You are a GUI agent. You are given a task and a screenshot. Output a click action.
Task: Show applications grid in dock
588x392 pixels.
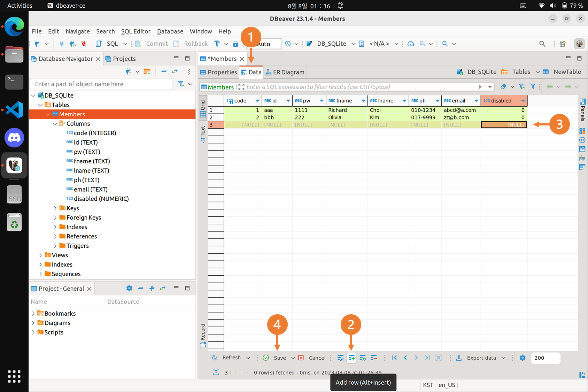(14, 376)
